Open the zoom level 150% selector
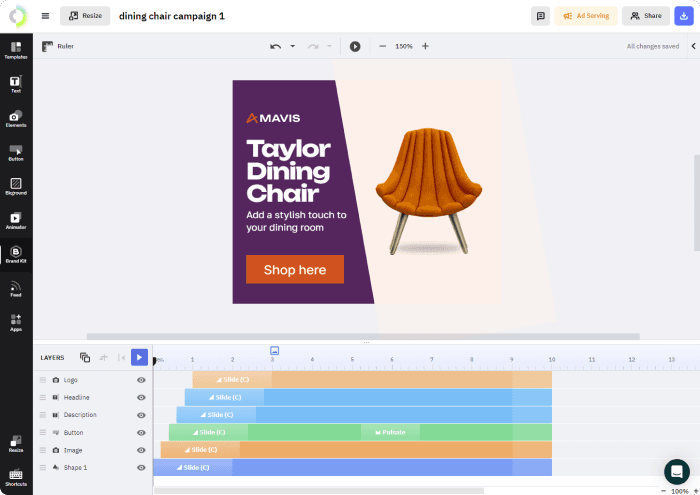The width and height of the screenshot is (700, 495). 403,46
